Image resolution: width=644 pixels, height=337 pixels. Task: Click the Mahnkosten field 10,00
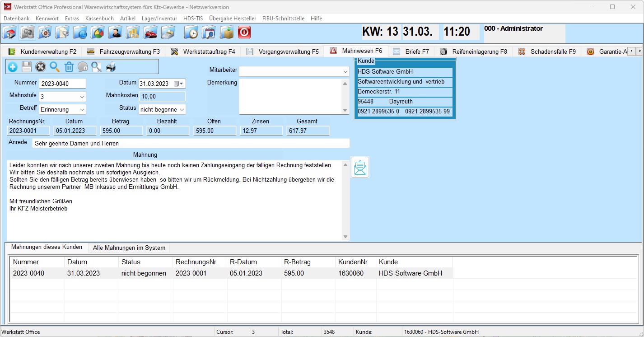click(x=163, y=97)
